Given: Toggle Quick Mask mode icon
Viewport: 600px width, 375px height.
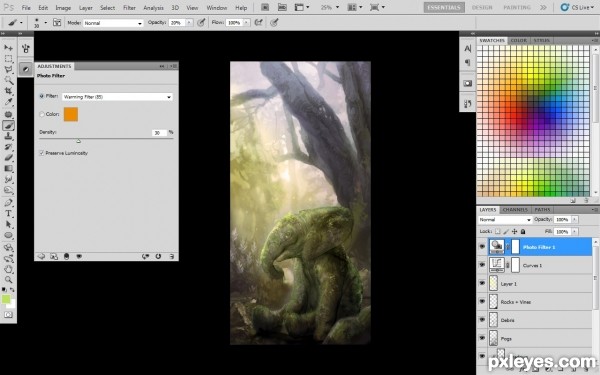Looking at the screenshot, I should click(x=8, y=315).
